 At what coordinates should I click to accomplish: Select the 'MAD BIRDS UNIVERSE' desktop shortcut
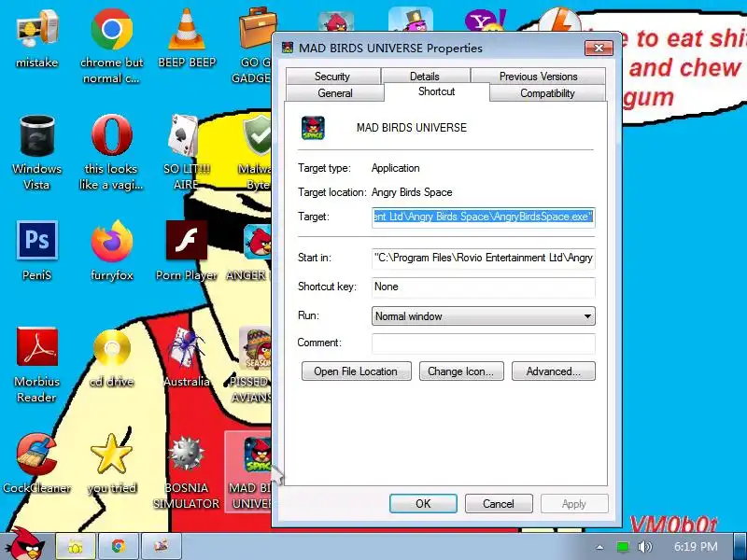point(248,471)
